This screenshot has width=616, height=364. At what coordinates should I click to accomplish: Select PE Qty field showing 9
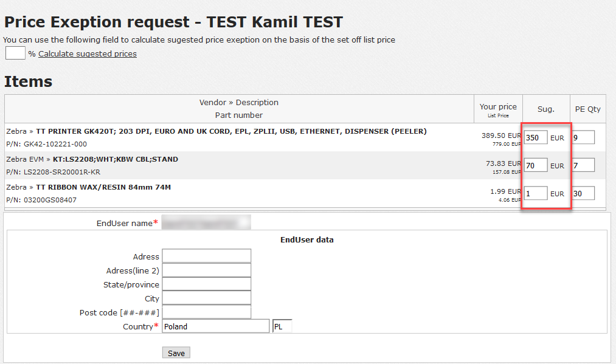point(583,137)
